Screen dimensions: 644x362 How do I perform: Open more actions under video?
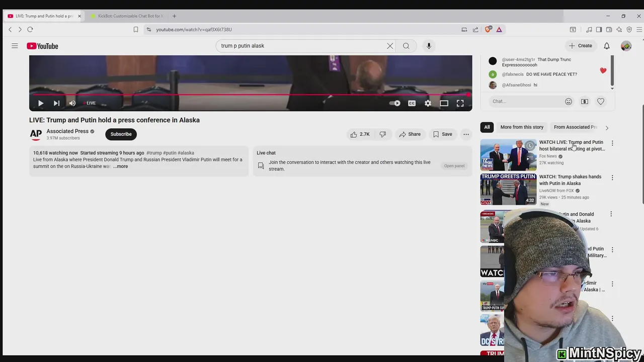tap(466, 134)
